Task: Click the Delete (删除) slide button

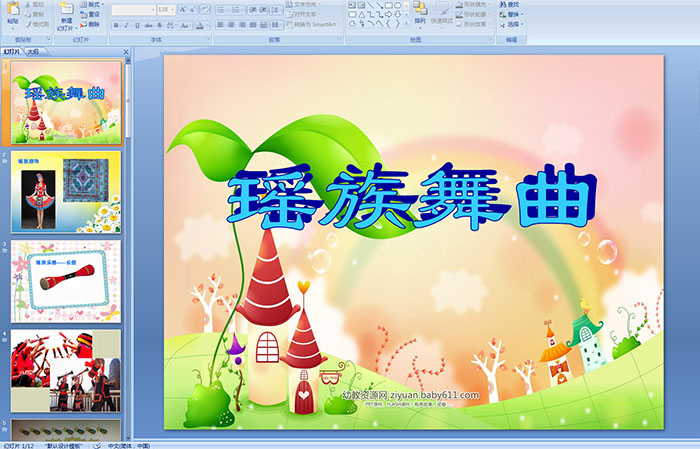Action: click(91, 24)
